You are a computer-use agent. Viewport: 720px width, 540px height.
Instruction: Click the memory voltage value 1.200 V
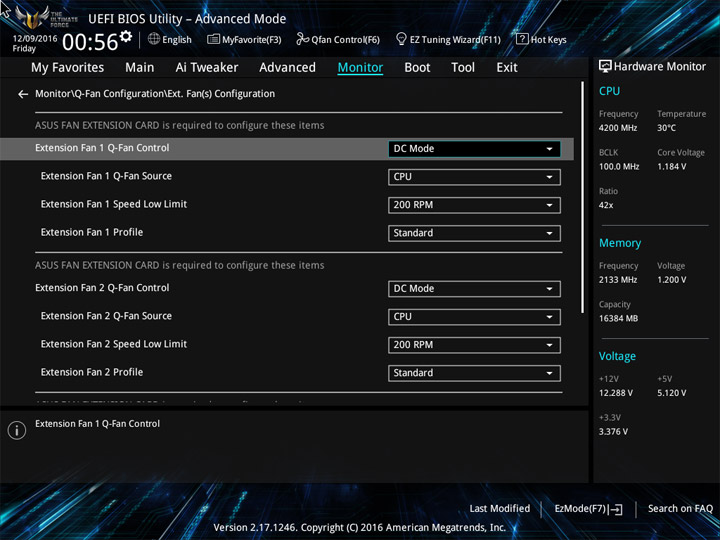pyautogui.click(x=671, y=280)
